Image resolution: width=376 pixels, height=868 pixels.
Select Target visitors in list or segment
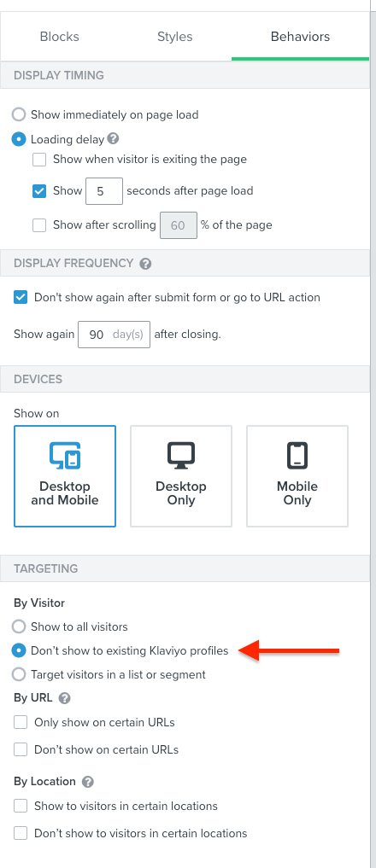tap(19, 674)
